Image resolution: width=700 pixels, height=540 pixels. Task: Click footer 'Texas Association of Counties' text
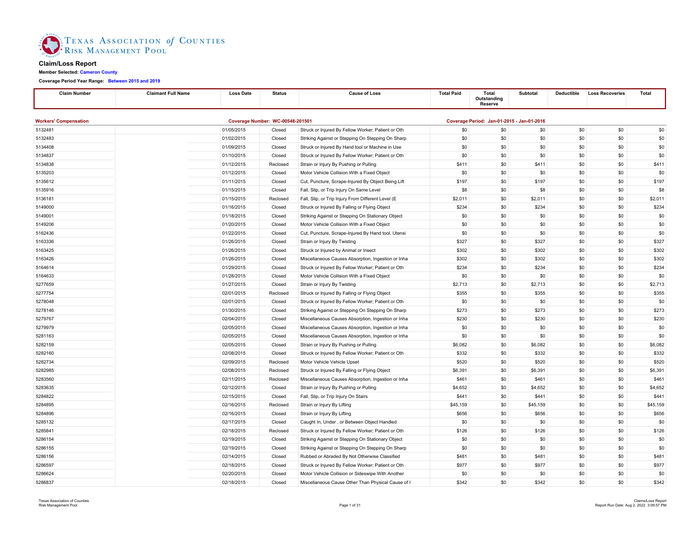click(64, 501)
